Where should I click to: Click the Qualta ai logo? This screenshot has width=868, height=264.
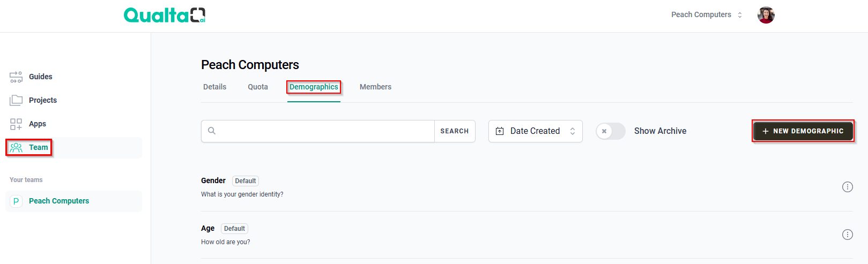pos(165,15)
